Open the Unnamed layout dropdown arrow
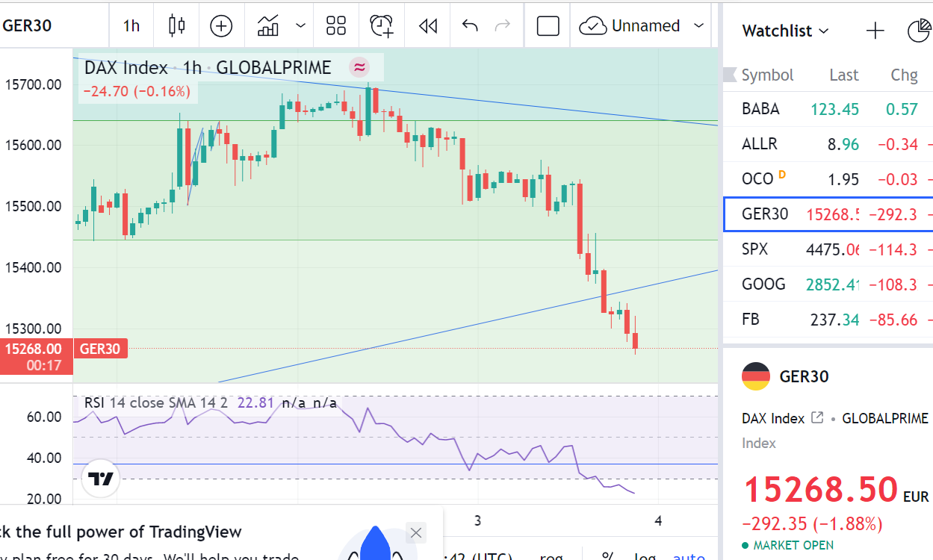Screen dimensions: 933x560 pyautogui.click(x=699, y=26)
